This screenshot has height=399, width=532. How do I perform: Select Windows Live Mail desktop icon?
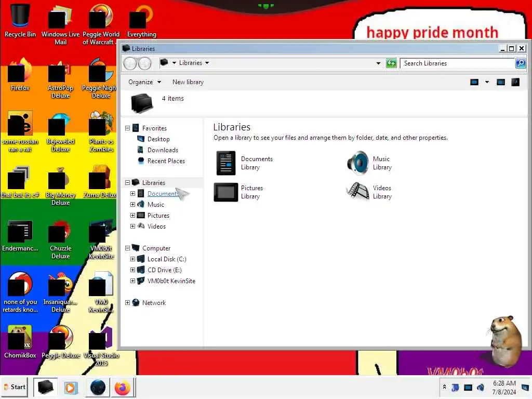pyautogui.click(x=60, y=24)
